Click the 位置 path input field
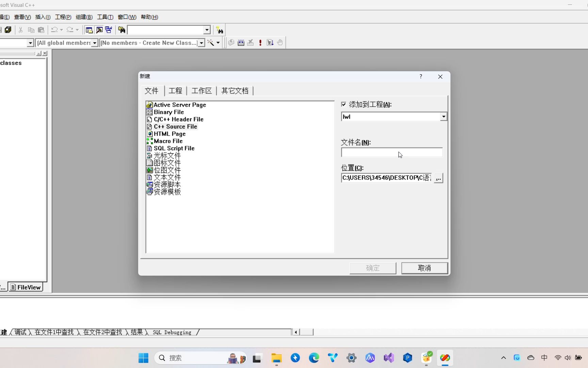 387,178
